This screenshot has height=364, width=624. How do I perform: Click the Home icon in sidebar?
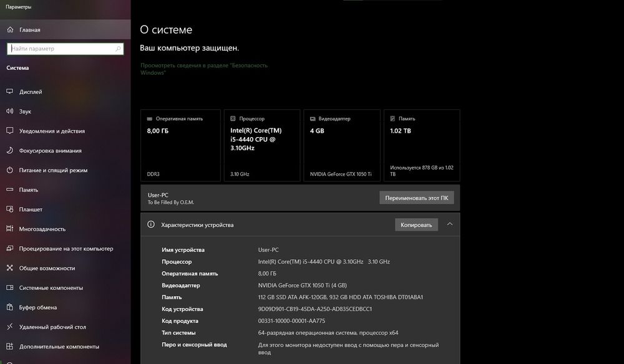9,29
